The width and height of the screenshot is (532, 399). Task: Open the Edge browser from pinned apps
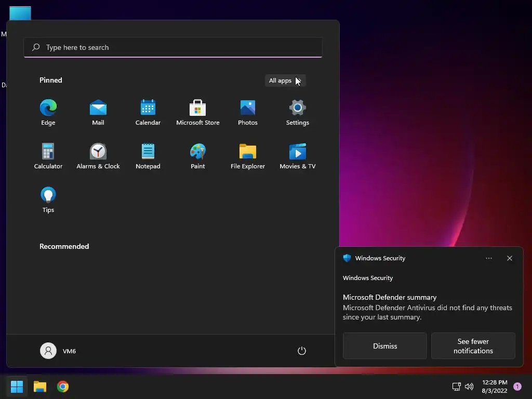[x=48, y=113]
